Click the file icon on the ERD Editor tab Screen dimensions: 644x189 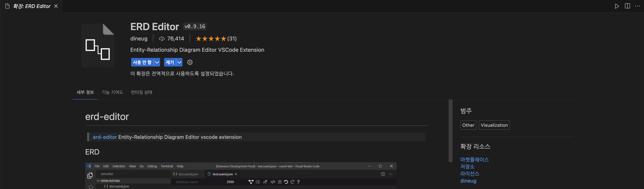pyautogui.click(x=7, y=6)
